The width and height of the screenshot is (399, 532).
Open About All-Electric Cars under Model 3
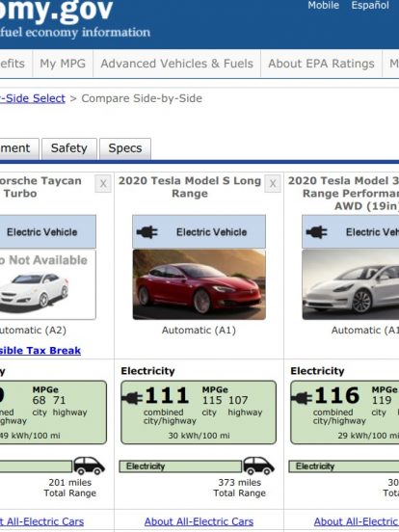point(357,521)
